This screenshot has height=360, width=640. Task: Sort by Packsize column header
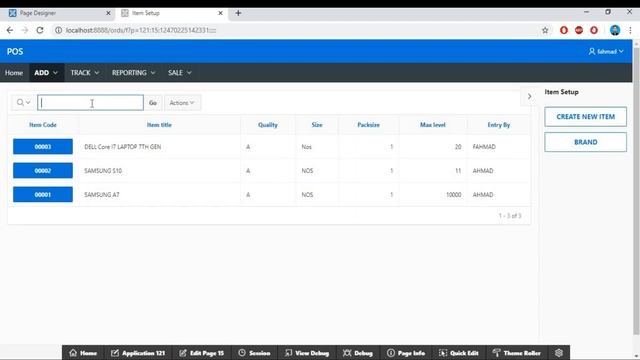369,125
